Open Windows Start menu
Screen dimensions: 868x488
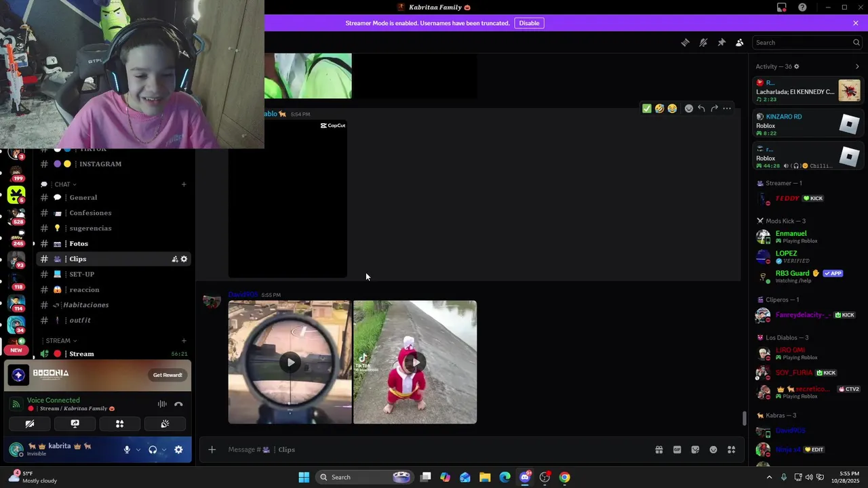coord(304,477)
